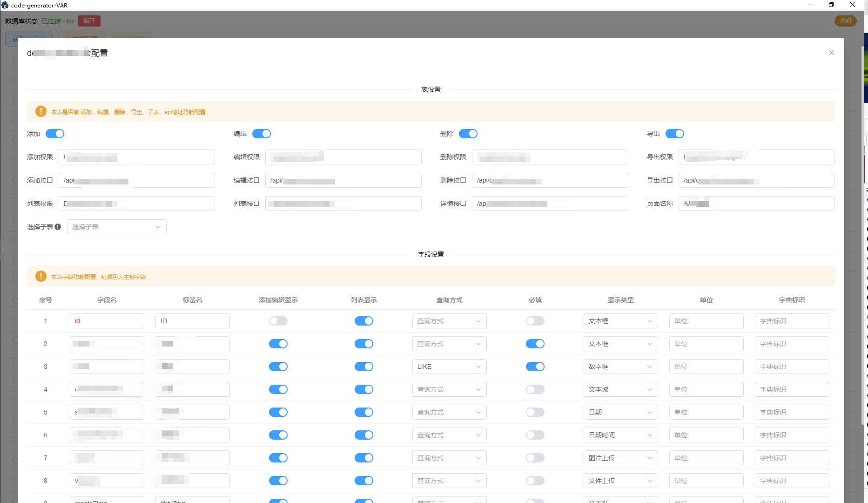Toggle the 添加 switch off
The height and width of the screenshot is (503, 868).
coord(55,134)
